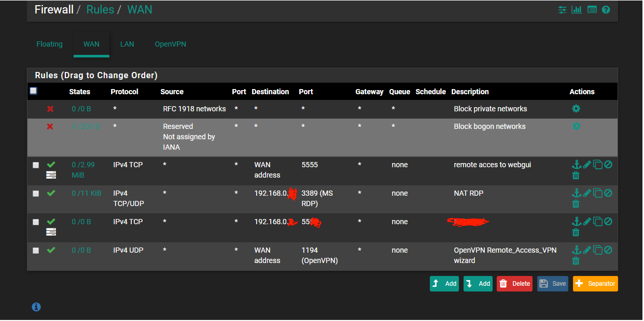Disable the OpenVPN Remote_Access_VPN wizard rule
This screenshot has height=321, width=644.
pos(608,250)
